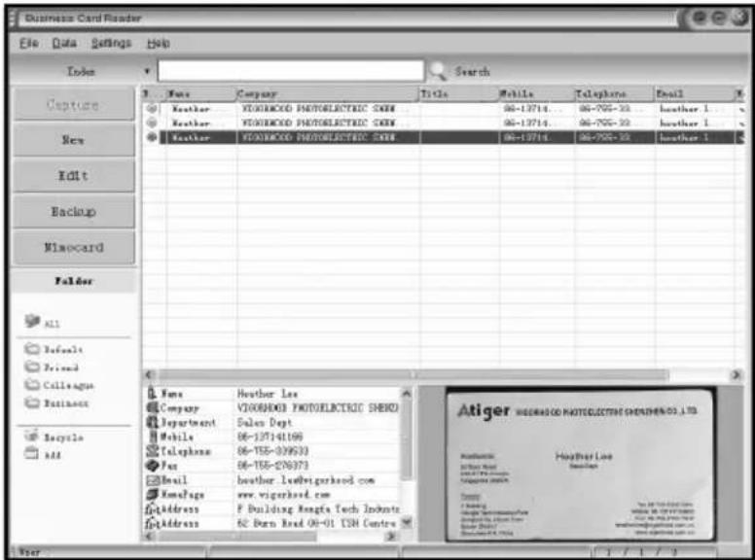Click the Telephone field icon in details

152,451
